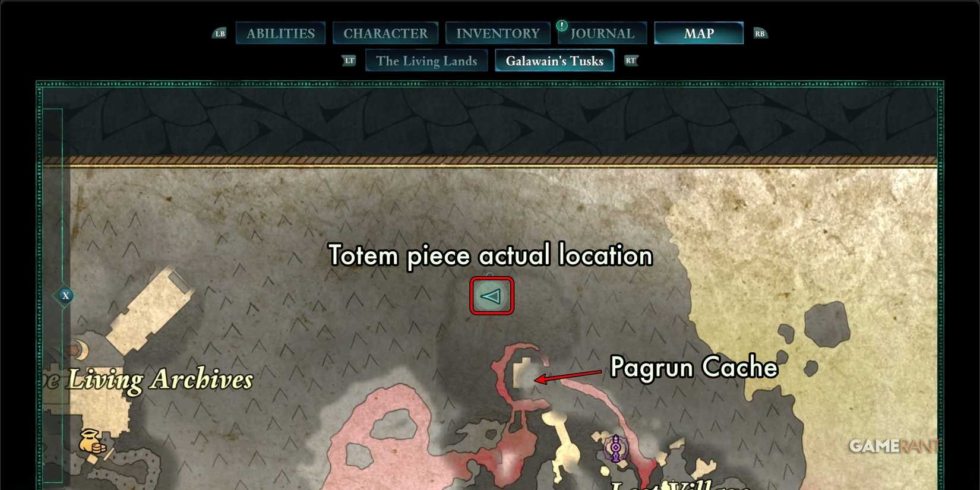Open the Journal tab
This screenshot has width=980, height=490.
[x=602, y=33]
